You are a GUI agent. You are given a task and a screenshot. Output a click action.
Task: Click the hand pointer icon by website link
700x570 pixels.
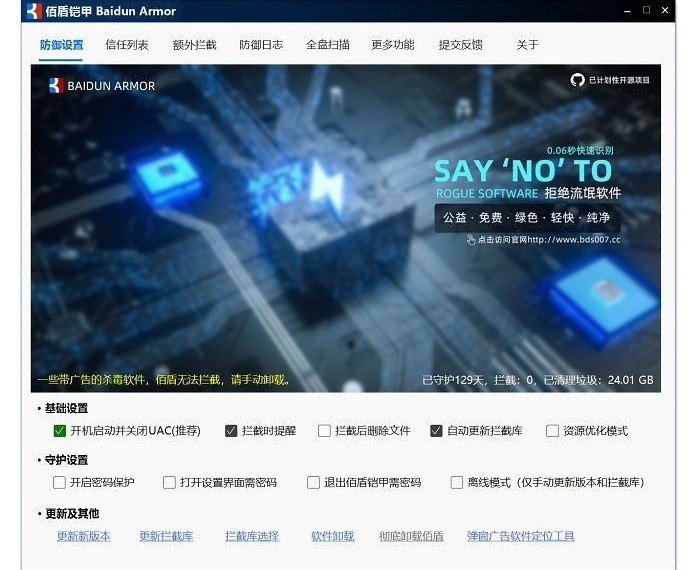point(471,240)
